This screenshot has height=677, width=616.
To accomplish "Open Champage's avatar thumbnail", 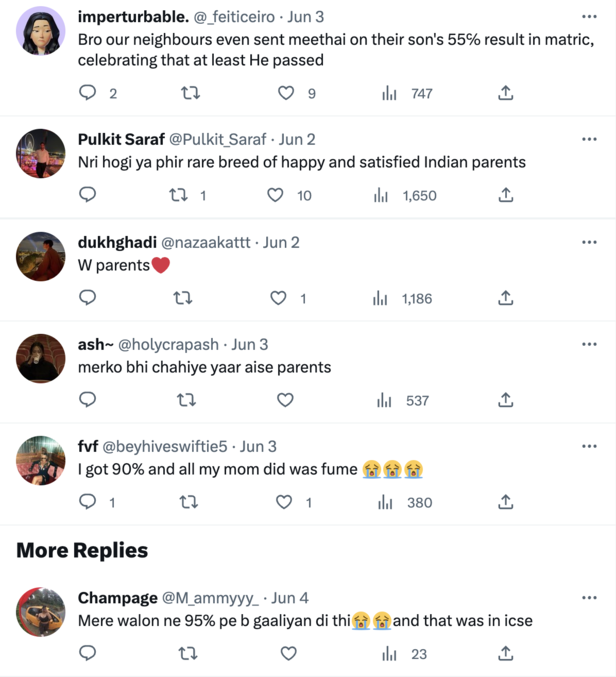I will [x=41, y=612].
